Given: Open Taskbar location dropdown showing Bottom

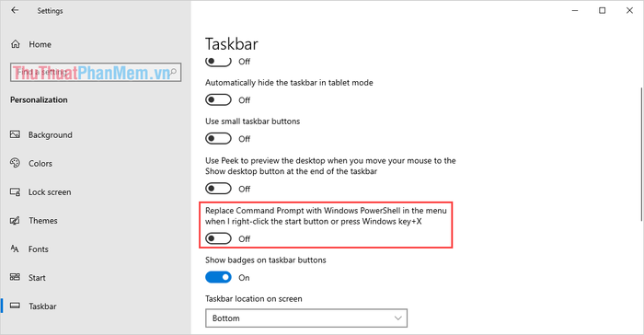Looking at the screenshot, I should 306,318.
